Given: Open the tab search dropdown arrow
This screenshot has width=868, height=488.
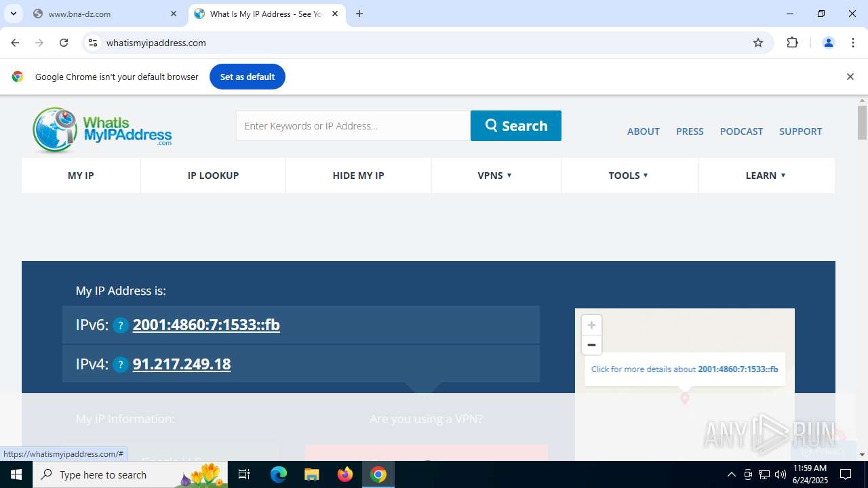Looking at the screenshot, I should [13, 14].
